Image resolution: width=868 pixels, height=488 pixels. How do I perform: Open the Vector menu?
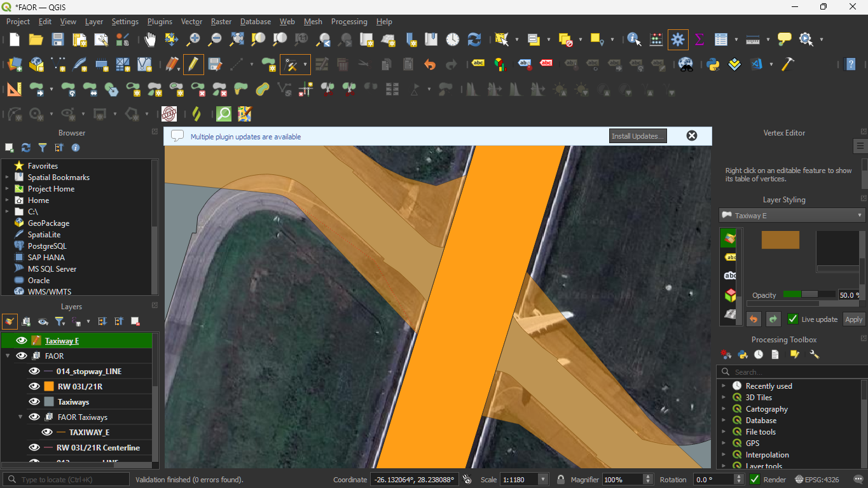coord(191,22)
